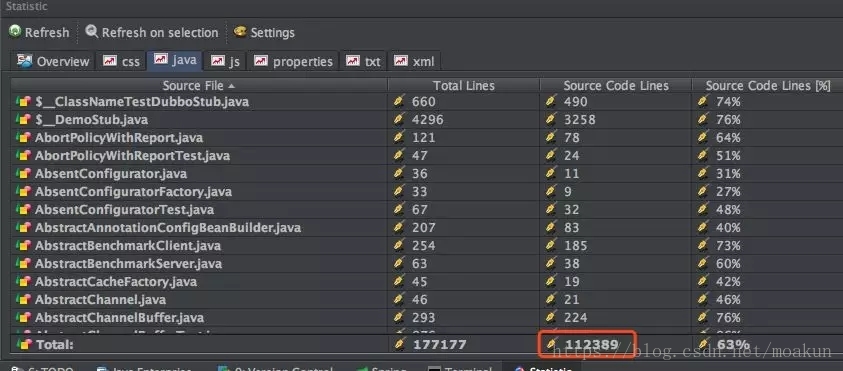Viewport: 843px width, 371px height.
Task: Click pencil icon next to 74%
Action: pyautogui.click(x=703, y=102)
